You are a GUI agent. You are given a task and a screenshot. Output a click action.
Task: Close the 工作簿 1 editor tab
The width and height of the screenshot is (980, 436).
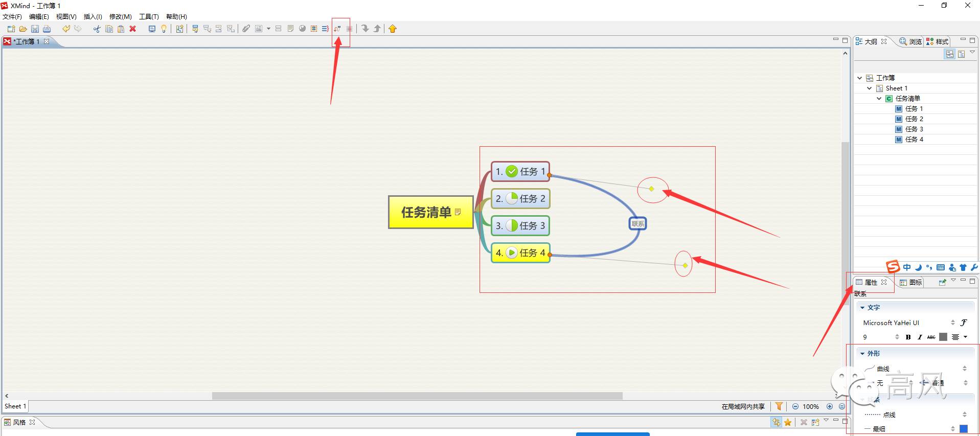click(47, 41)
